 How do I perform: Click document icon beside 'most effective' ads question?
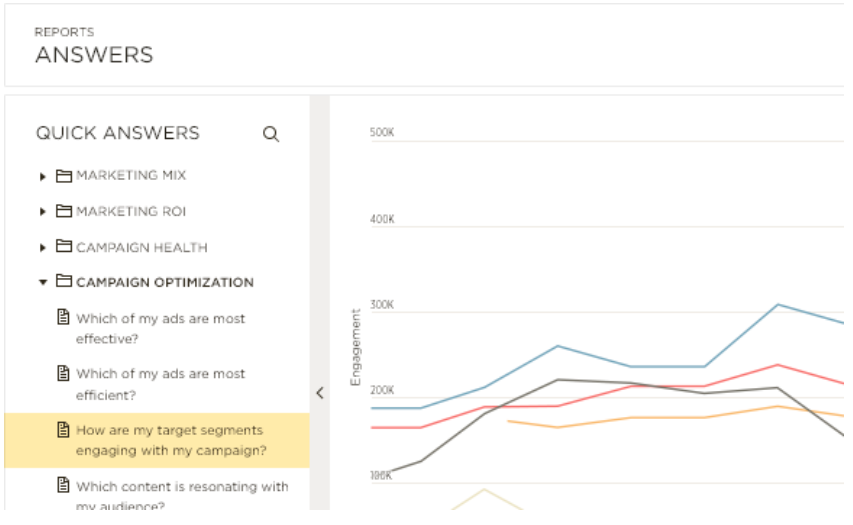click(63, 318)
